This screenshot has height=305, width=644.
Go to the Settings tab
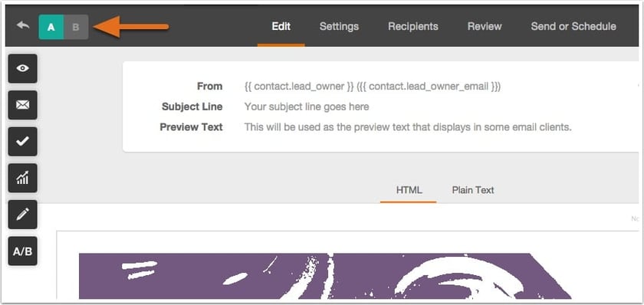click(339, 26)
